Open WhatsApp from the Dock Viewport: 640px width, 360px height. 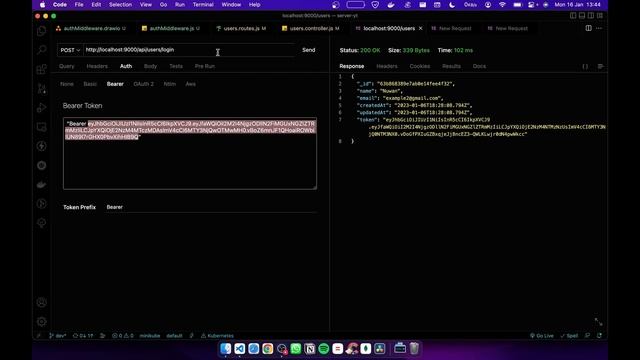[296, 349]
